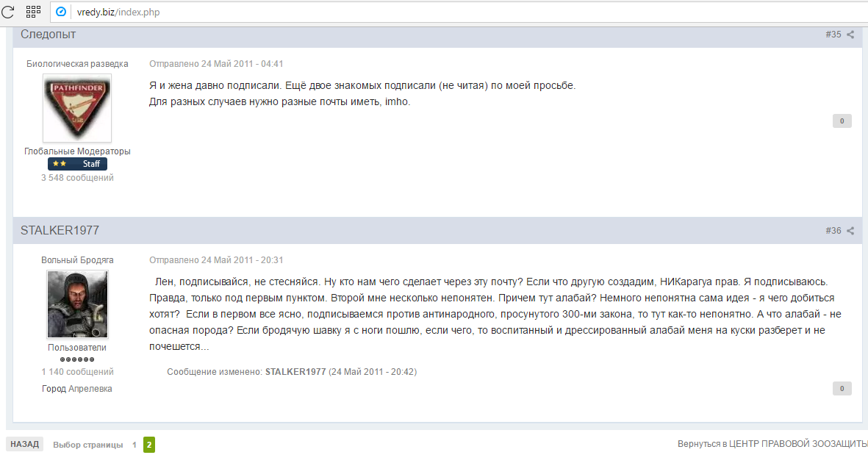
Task: Open STALKER1977's profile from post header
Action: (60, 230)
